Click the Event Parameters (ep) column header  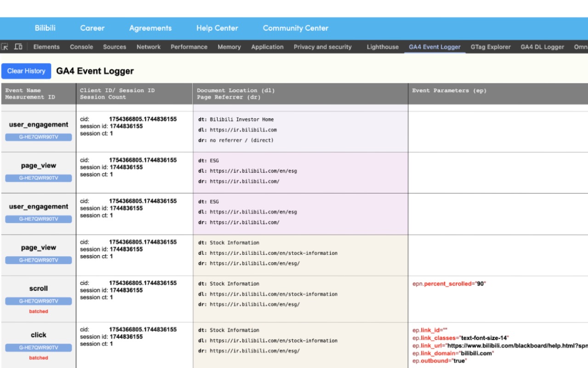(498, 94)
